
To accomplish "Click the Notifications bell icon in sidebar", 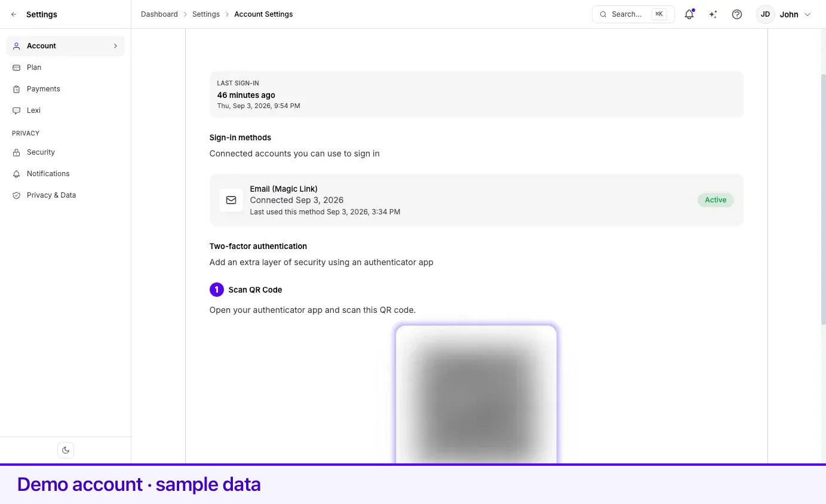I will pyautogui.click(x=17, y=174).
